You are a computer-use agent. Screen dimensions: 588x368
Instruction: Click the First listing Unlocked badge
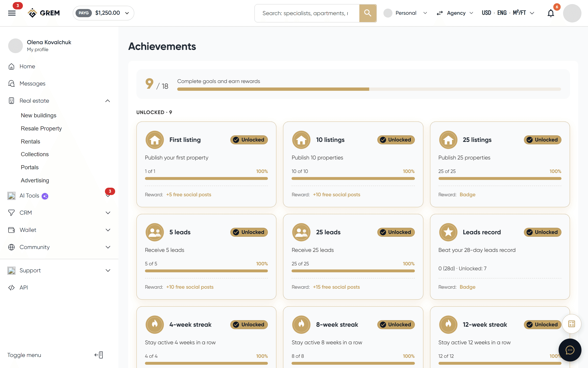(249, 140)
